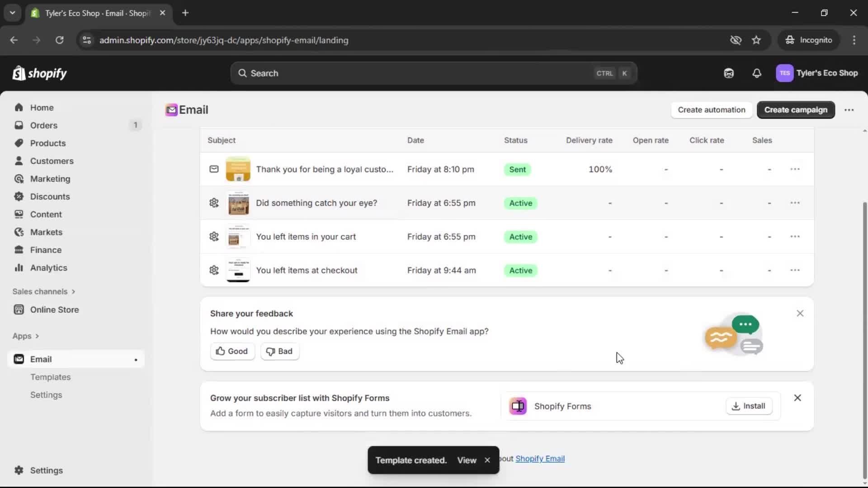Click the Shopify logo

(x=39, y=73)
